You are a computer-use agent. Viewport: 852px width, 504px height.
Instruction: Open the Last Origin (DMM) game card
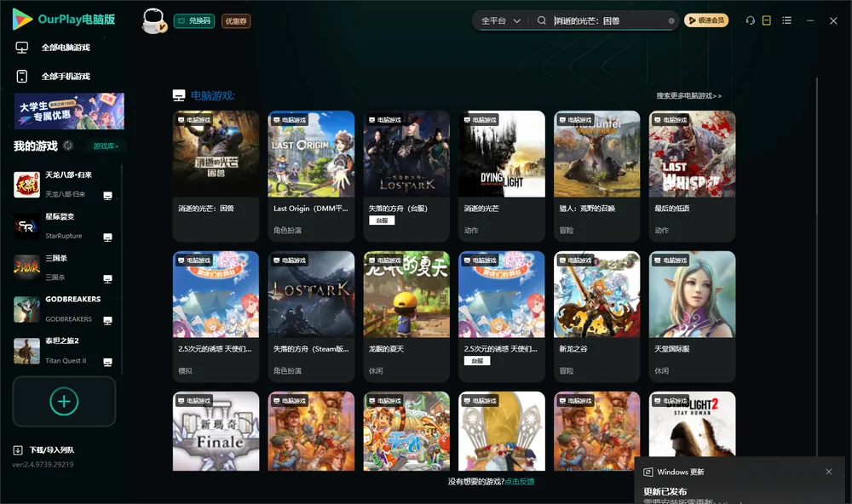(311, 176)
